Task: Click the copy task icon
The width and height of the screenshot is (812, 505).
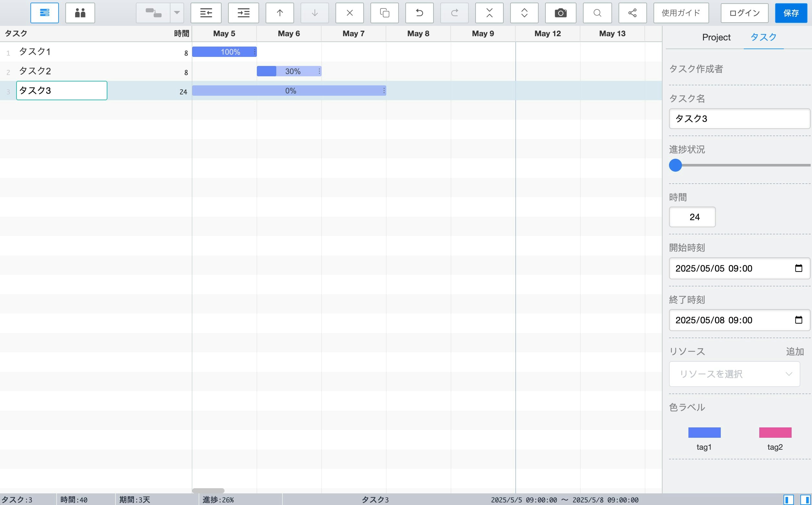Action: click(384, 13)
